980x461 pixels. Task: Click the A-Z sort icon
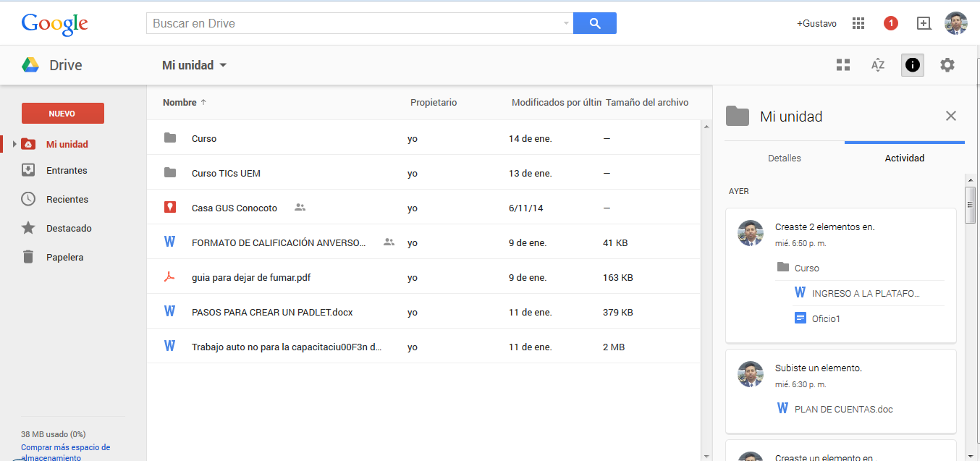click(x=878, y=64)
